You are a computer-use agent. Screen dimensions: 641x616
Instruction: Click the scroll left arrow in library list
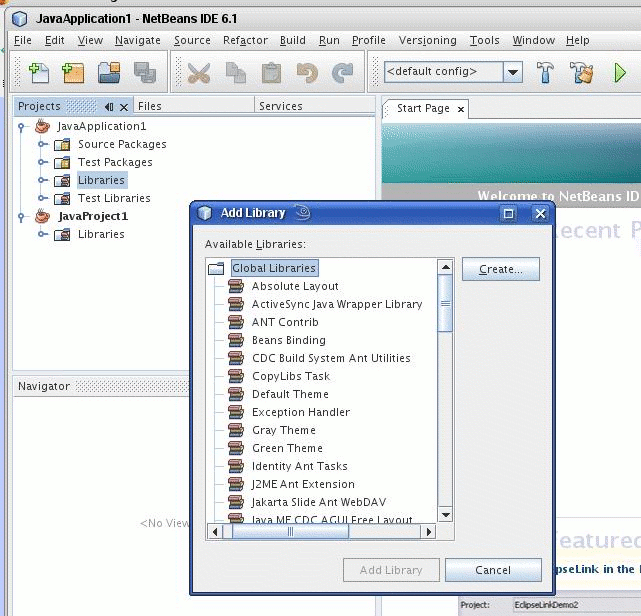pyautogui.click(x=215, y=532)
